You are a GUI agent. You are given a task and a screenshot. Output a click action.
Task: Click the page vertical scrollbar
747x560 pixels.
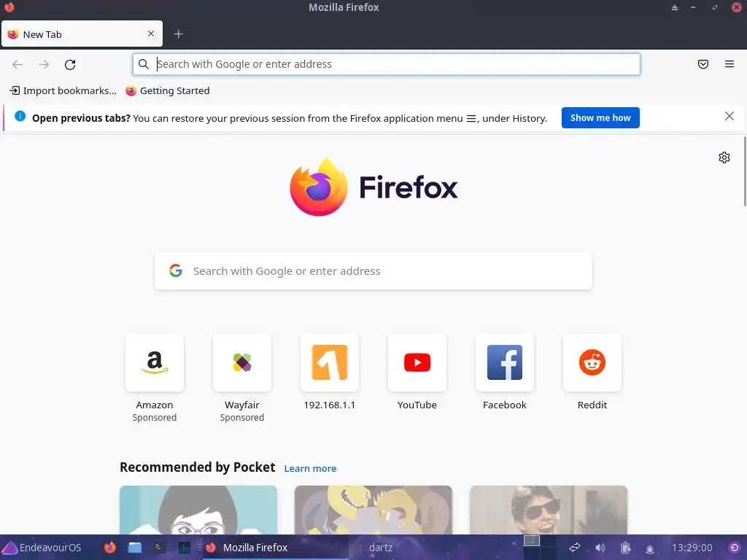coord(745,171)
